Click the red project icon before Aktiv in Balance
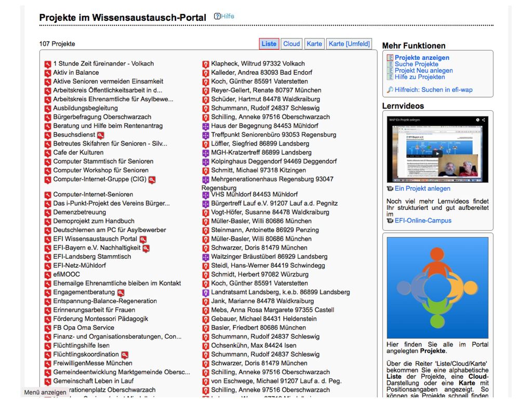 47,73
